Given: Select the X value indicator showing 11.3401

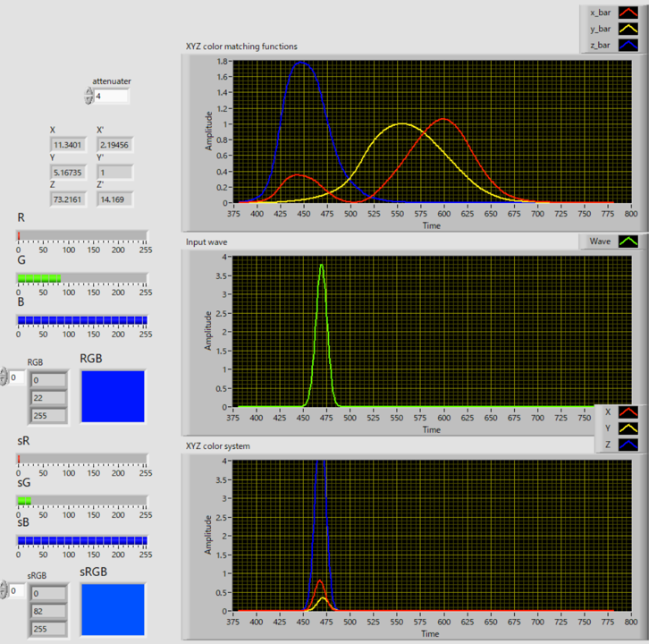Looking at the screenshot, I should tap(68, 145).
